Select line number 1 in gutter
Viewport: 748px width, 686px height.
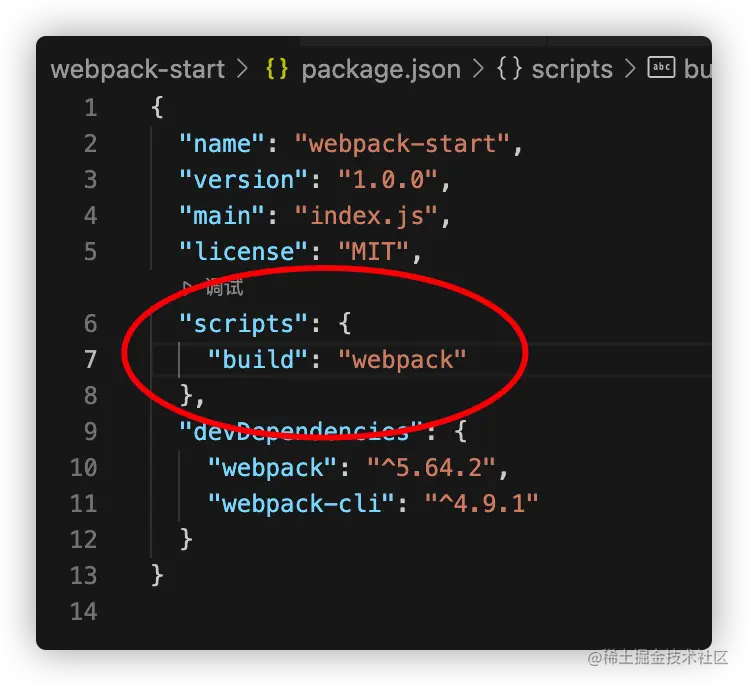pyautogui.click(x=91, y=107)
